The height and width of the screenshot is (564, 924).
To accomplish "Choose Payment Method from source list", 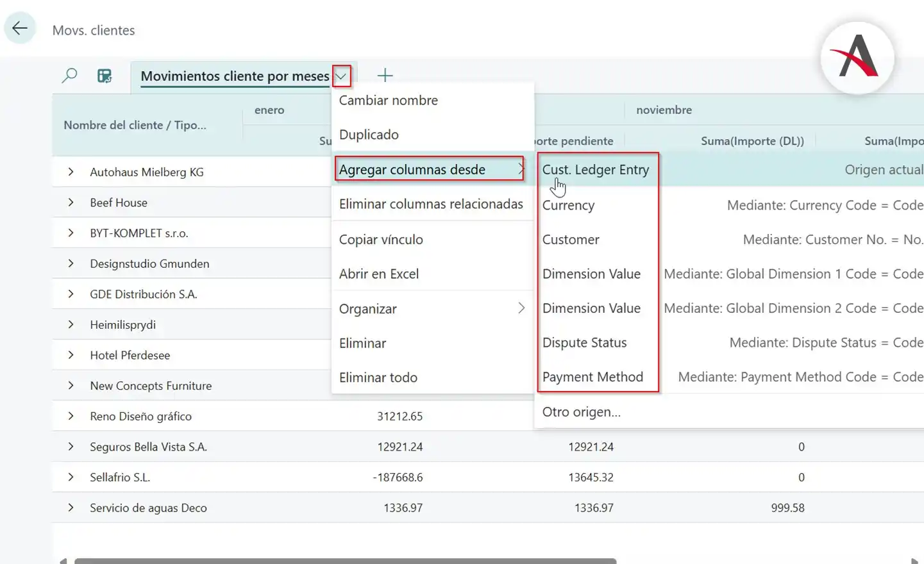I will click(592, 377).
